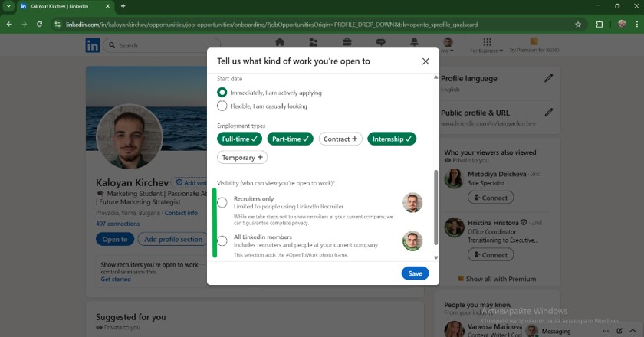Click the browser address bar URL
Viewport: 644px width, 337px height.
(271, 25)
